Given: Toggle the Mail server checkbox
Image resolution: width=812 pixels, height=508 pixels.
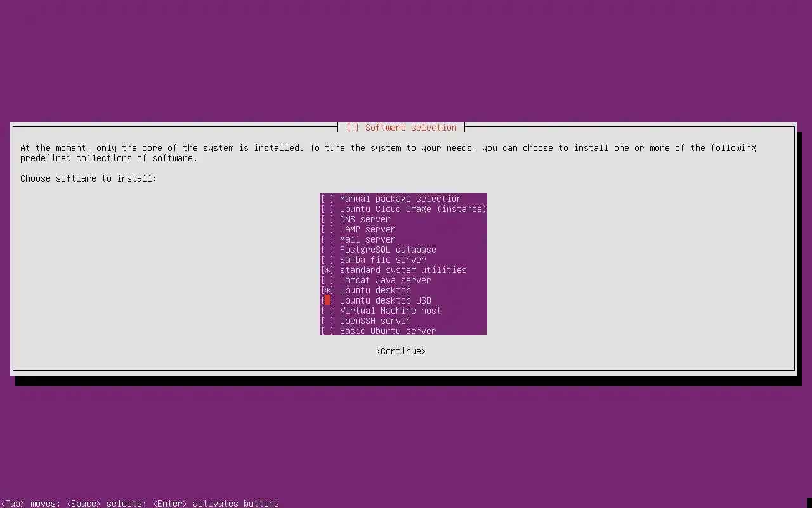Looking at the screenshot, I should (327, 239).
